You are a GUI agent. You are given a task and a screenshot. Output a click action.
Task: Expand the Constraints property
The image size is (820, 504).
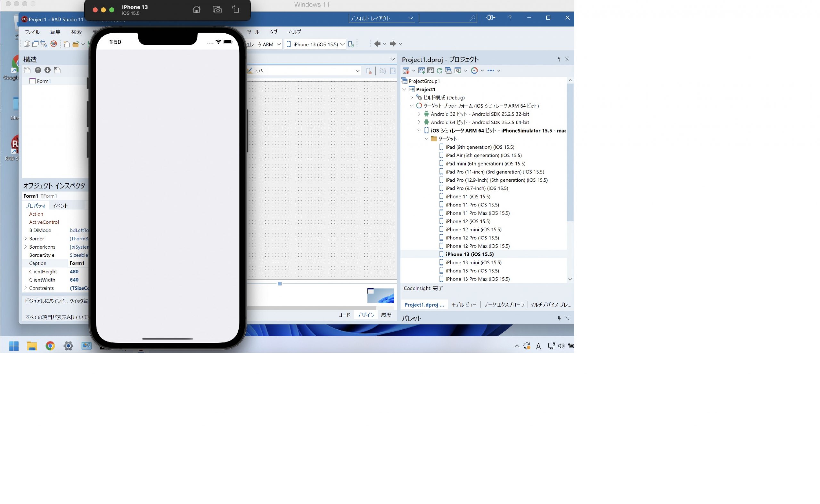click(26, 288)
